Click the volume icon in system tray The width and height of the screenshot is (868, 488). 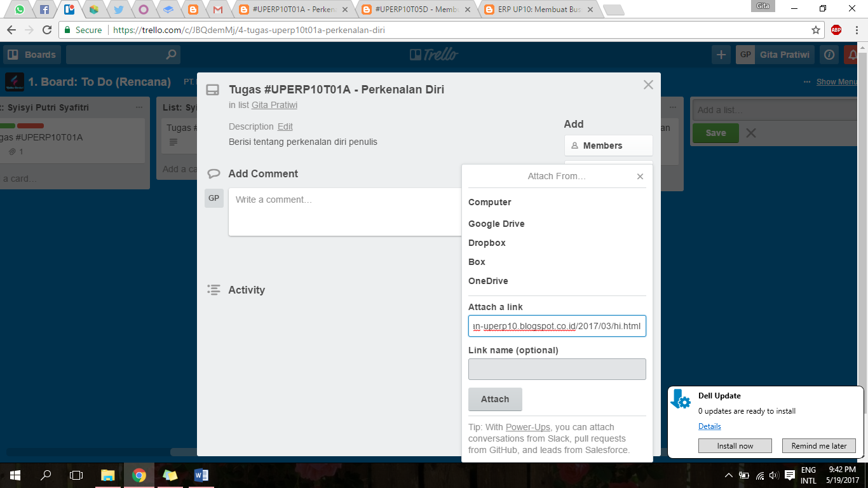click(774, 475)
